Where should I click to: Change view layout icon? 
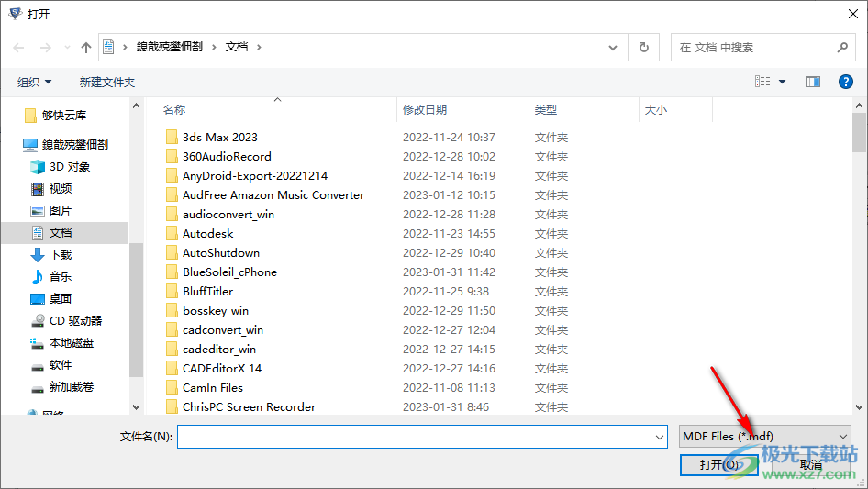762,82
